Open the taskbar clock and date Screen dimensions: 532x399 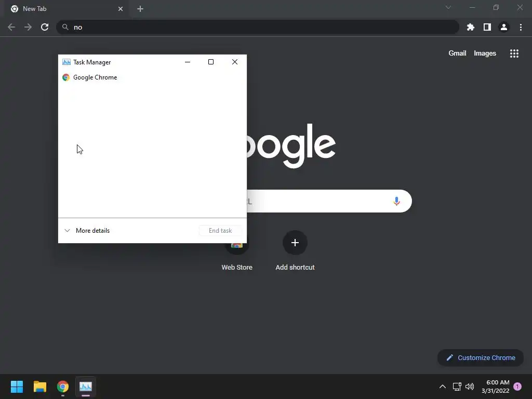pyautogui.click(x=495, y=387)
